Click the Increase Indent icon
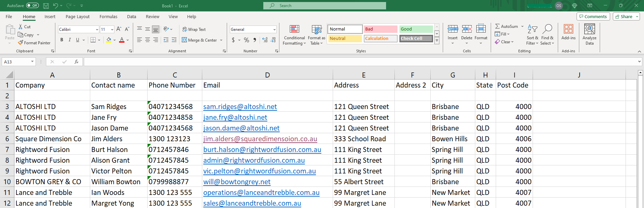This screenshot has width=644, height=208. (x=174, y=40)
